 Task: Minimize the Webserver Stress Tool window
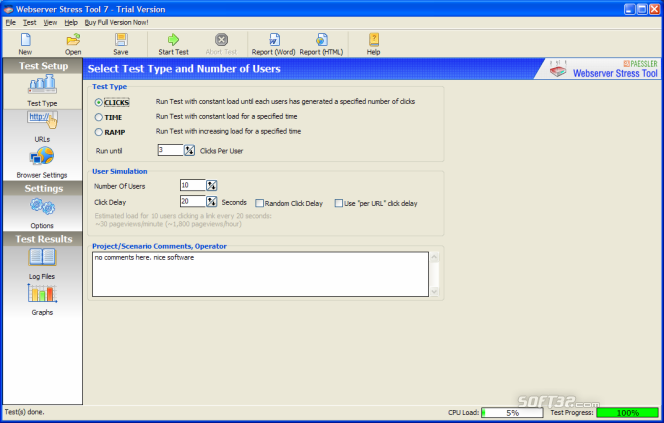[x=630, y=9]
